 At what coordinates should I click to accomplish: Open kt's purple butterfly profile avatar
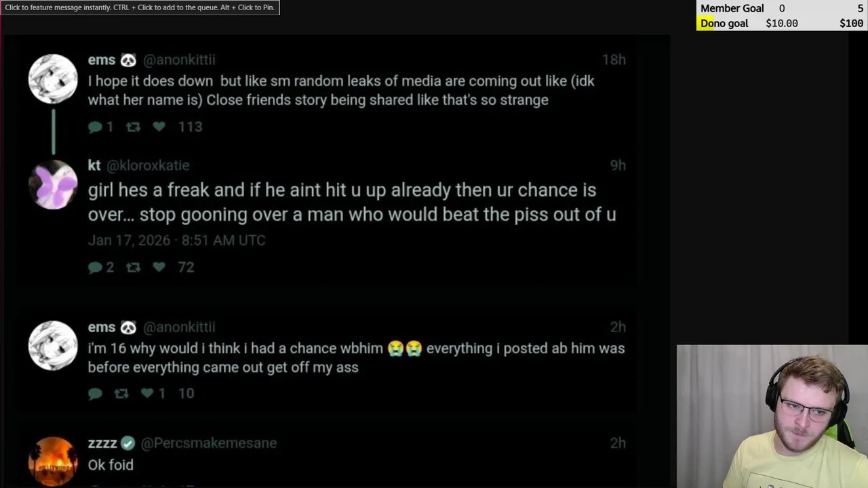point(53,184)
